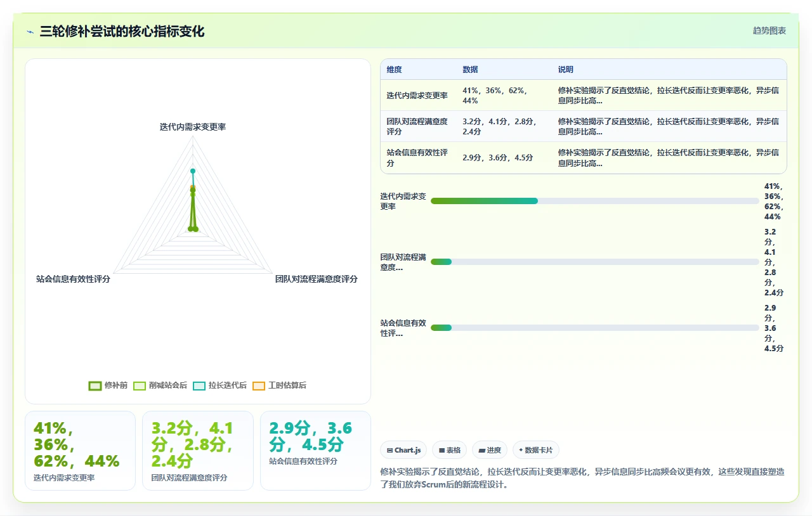The height and width of the screenshot is (516, 812).
Task: Click the teal data point on radar chart
Action: [x=193, y=171]
